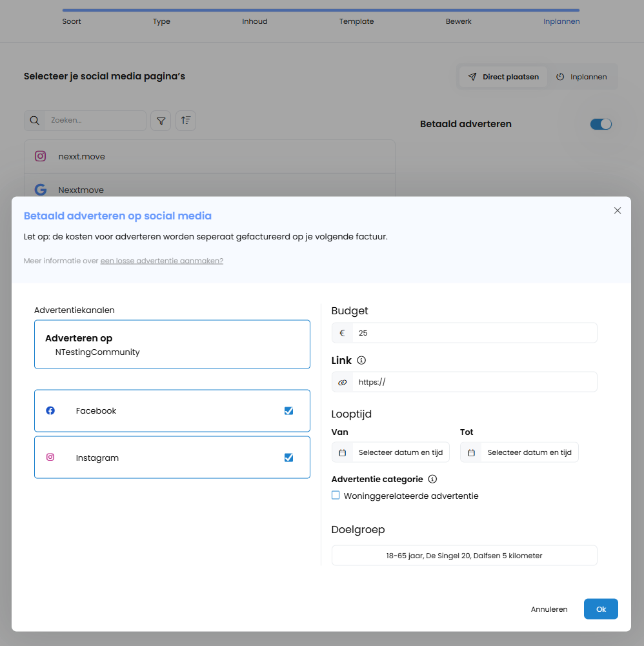Image resolution: width=644 pixels, height=646 pixels.
Task: Click the Budget amount input field
Action: [474, 333]
